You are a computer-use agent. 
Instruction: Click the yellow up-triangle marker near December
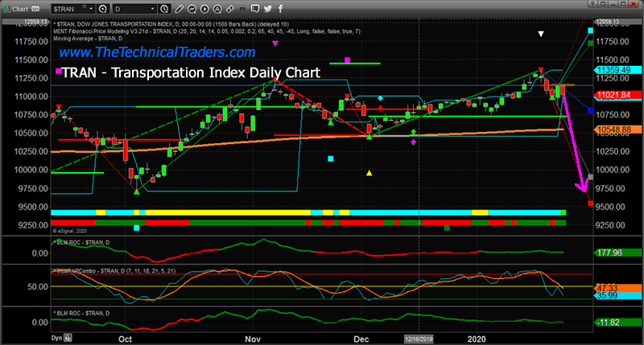[x=369, y=173]
